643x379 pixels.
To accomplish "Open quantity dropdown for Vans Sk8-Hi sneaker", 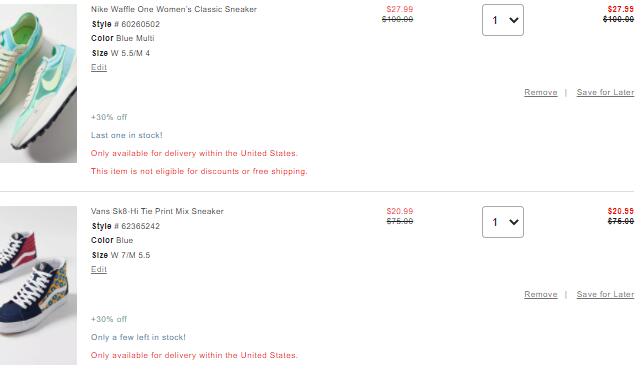I will [503, 222].
